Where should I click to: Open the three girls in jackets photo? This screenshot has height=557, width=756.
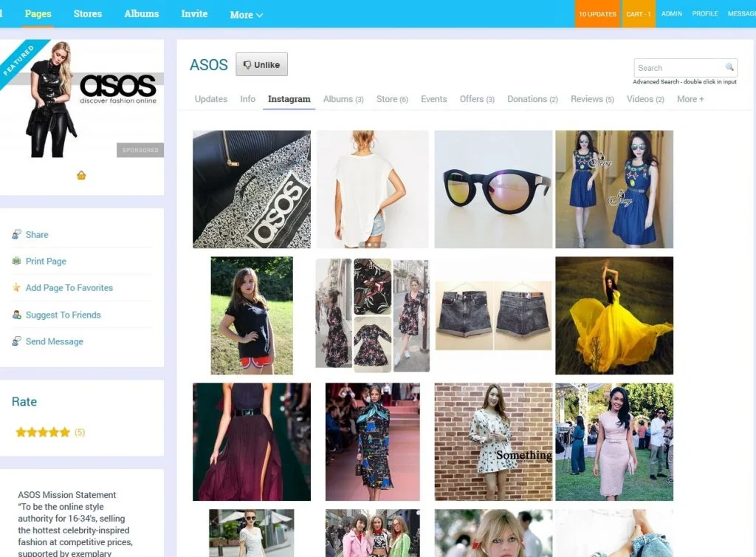click(x=373, y=533)
